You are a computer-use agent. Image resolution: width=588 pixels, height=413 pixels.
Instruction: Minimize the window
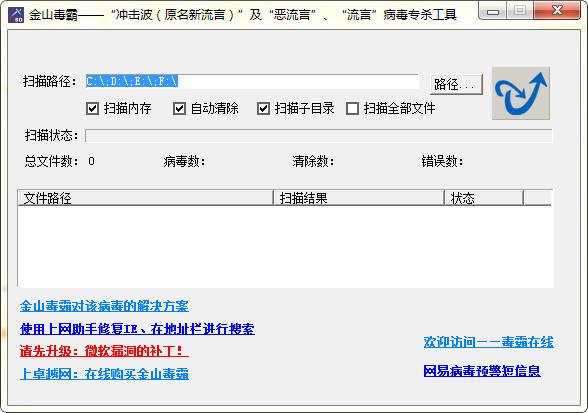(x=492, y=11)
